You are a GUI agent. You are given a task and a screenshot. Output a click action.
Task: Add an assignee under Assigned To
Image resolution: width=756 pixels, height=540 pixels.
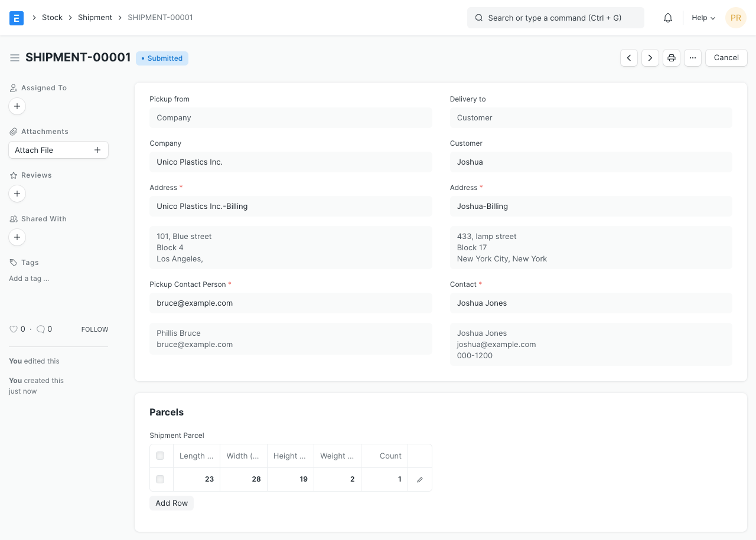(17, 106)
